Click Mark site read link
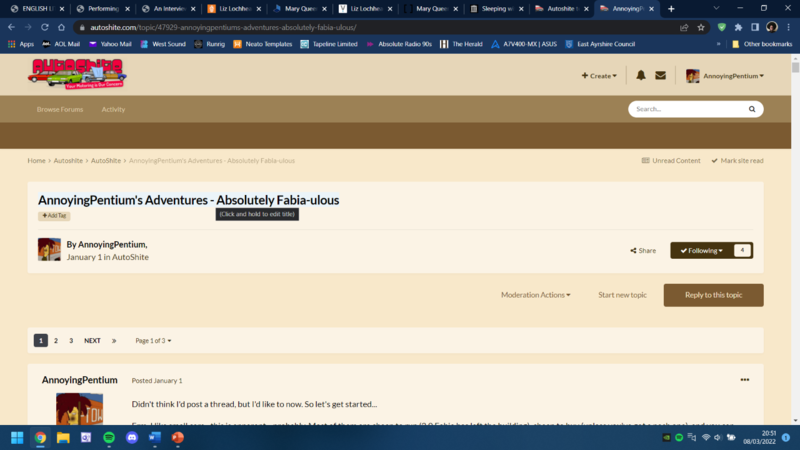Screen dimensions: 800x450 coord(737,160)
